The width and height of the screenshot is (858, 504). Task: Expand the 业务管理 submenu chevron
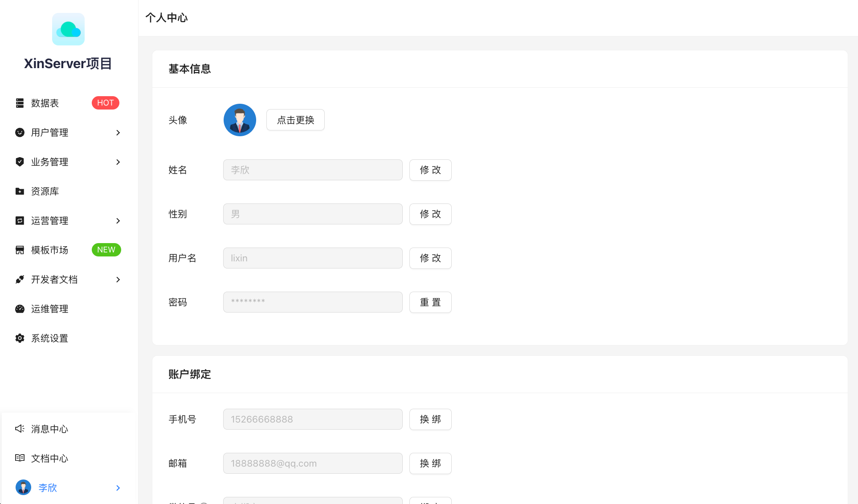tap(118, 162)
